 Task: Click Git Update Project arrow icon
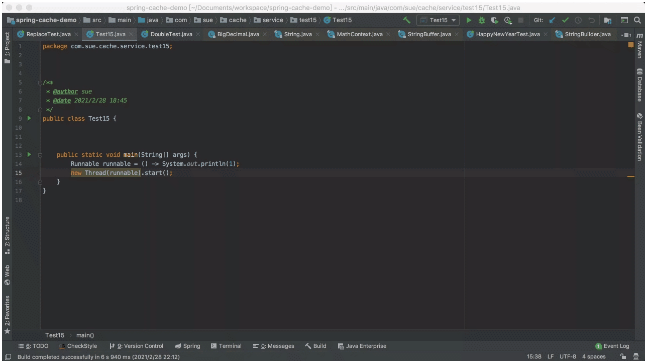[552, 20]
